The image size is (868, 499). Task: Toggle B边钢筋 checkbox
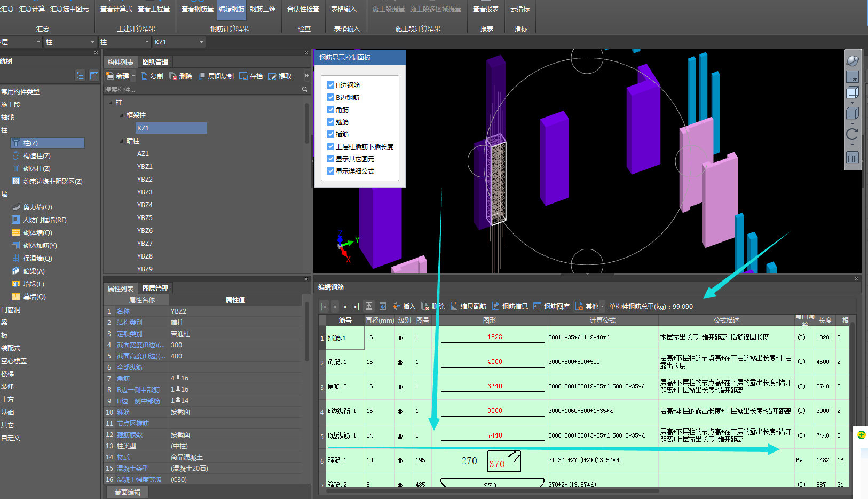pos(330,97)
